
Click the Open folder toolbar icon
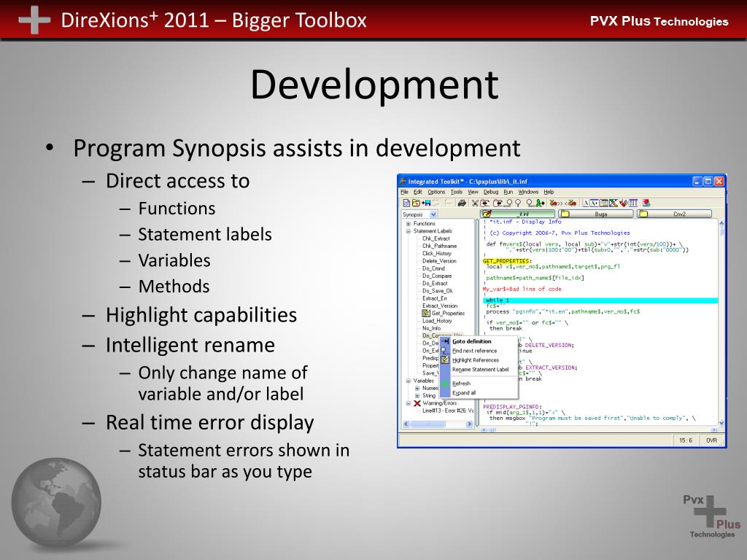pyautogui.click(x=416, y=203)
